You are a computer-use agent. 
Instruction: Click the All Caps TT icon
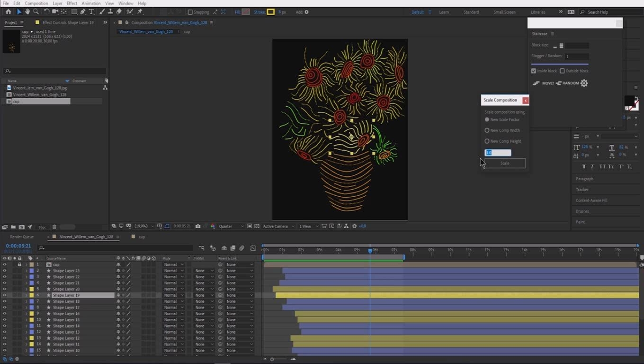[602, 167]
